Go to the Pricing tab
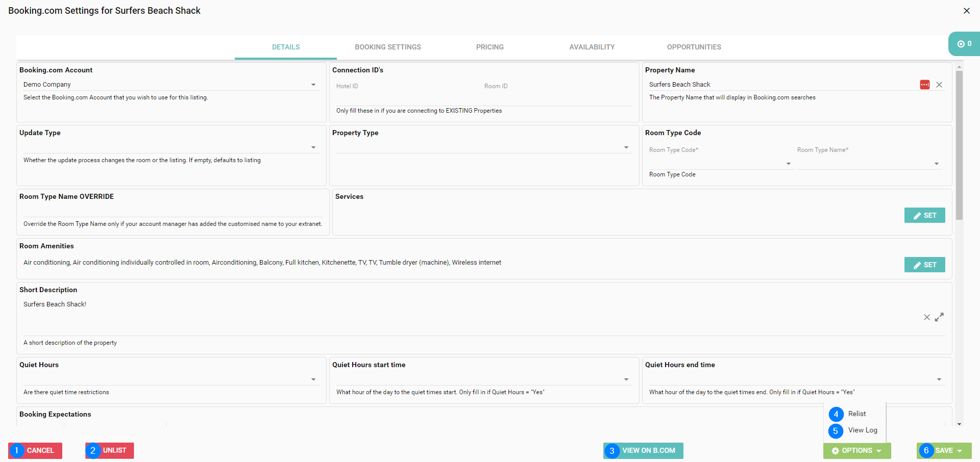 [489, 47]
